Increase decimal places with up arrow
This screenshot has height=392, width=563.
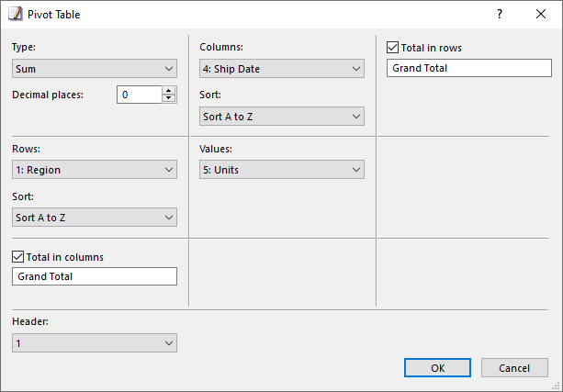[168, 91]
